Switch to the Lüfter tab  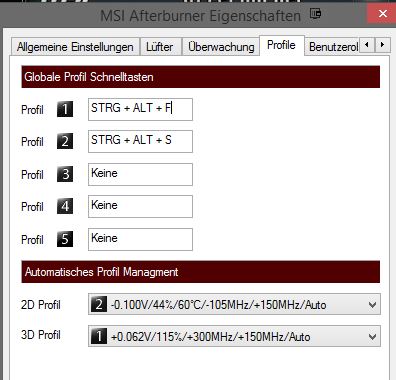click(x=160, y=47)
